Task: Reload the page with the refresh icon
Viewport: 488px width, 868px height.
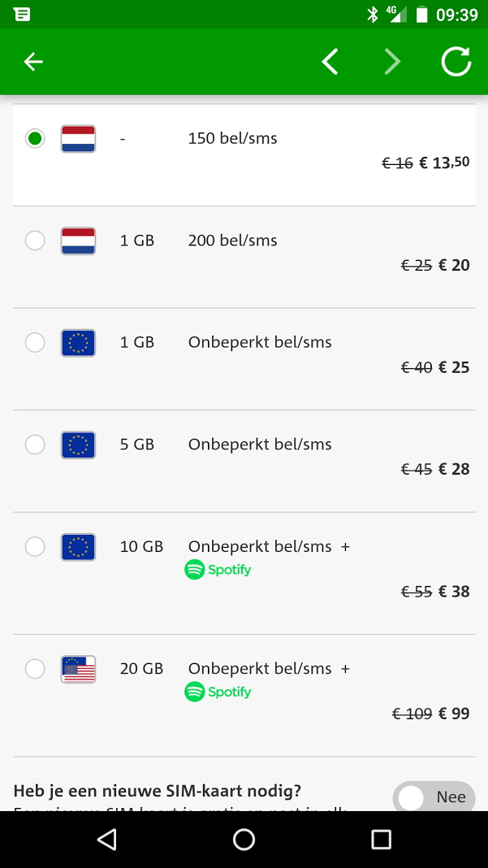Action: point(456,62)
